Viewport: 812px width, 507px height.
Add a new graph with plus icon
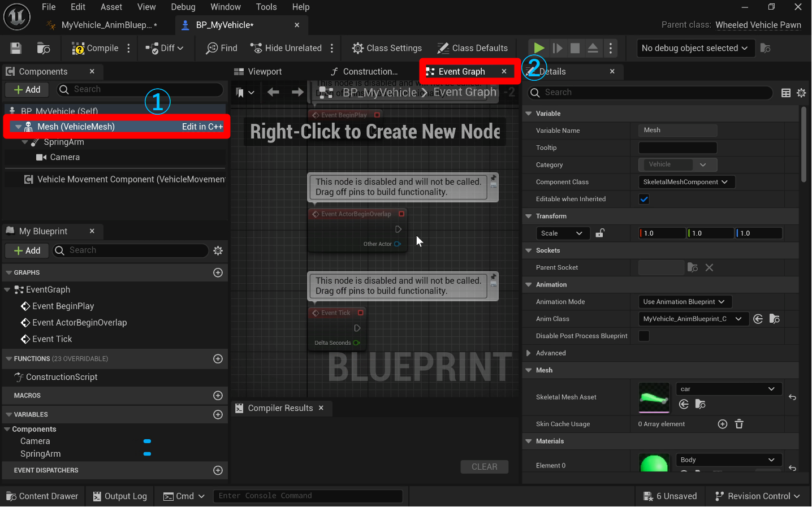(218, 272)
